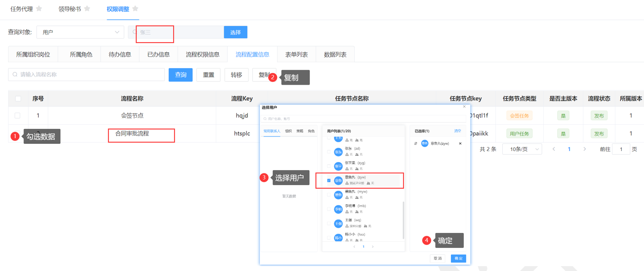Click the avatar of 张东 (zd)
Viewport: 644px width, 271px height.
(x=338, y=152)
